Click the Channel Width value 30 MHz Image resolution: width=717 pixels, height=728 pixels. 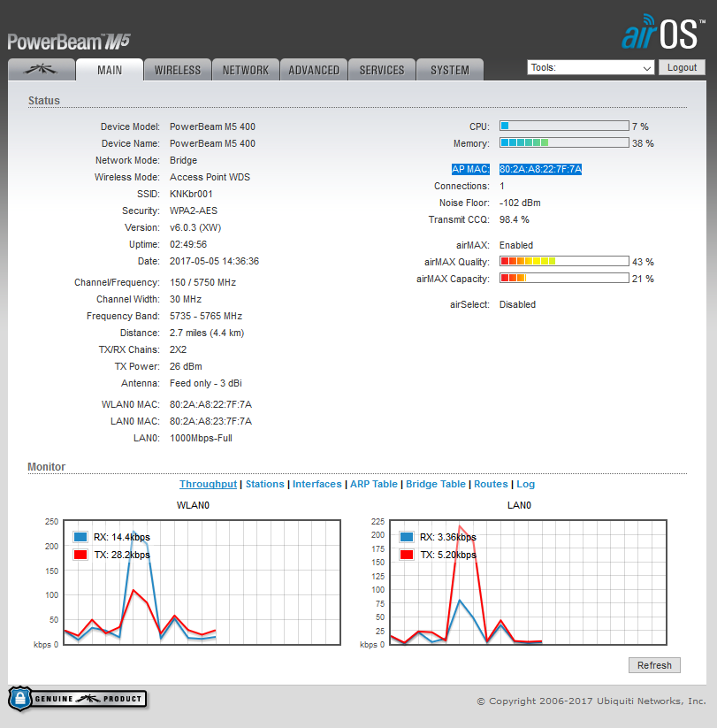[185, 299]
